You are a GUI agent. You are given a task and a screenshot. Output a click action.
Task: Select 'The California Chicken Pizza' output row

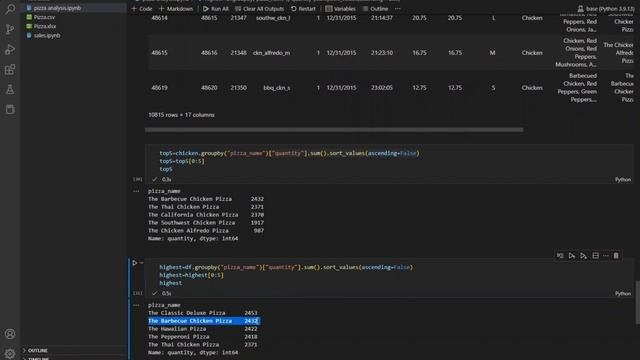coord(206,215)
